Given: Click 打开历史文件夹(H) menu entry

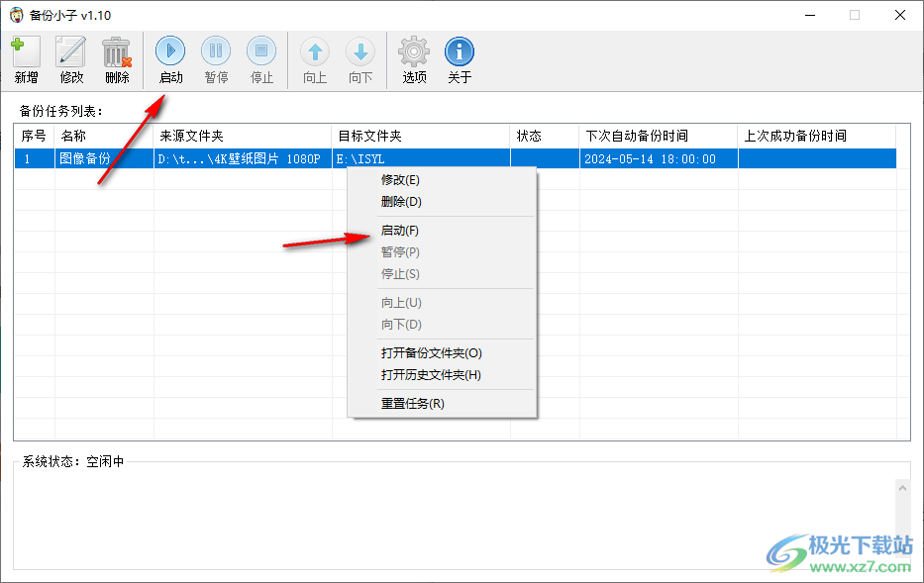Looking at the screenshot, I should pyautogui.click(x=431, y=375).
